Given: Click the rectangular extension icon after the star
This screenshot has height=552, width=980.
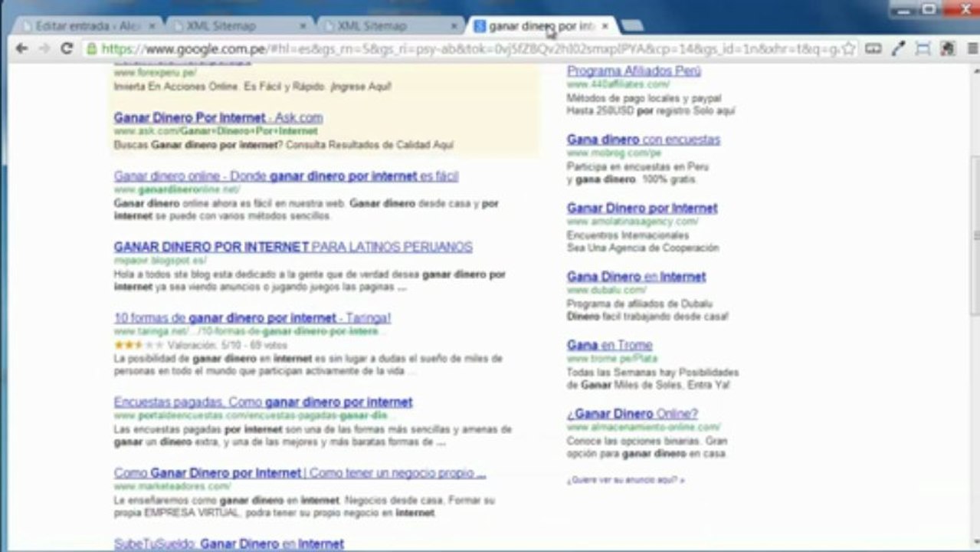Looking at the screenshot, I should [x=873, y=48].
